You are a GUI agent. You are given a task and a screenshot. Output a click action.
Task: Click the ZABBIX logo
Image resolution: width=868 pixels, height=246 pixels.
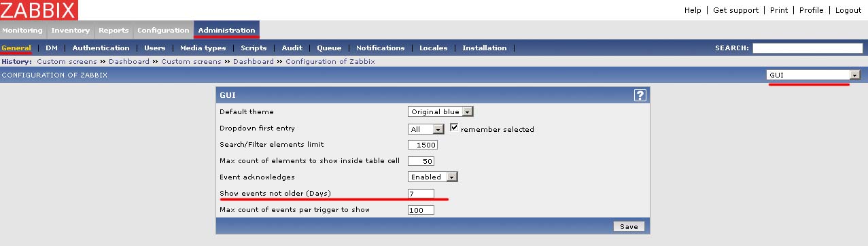tap(39, 10)
